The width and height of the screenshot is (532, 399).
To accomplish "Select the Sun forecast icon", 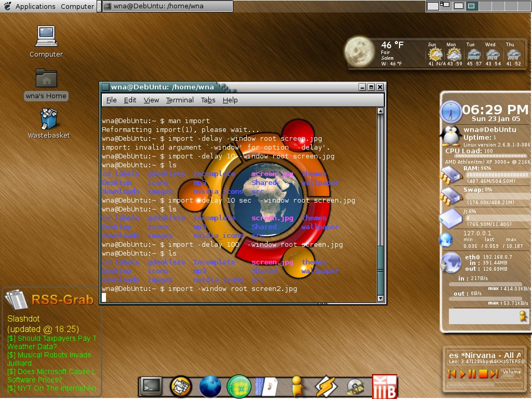I will click(x=435, y=54).
